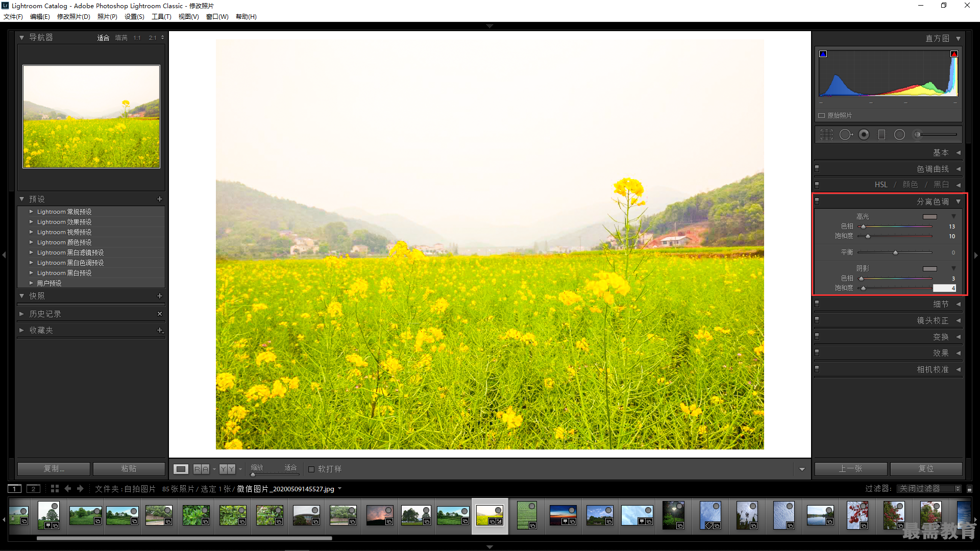Screen dimensions: 980x551
Task: Open the 修改照片(D) menu
Action: point(73,17)
